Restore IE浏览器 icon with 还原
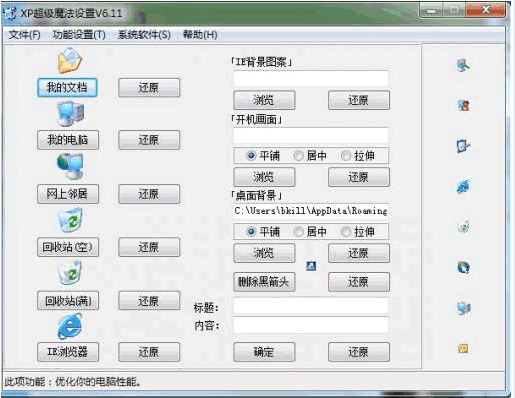Screen dimensions: 515x398 (149, 352)
